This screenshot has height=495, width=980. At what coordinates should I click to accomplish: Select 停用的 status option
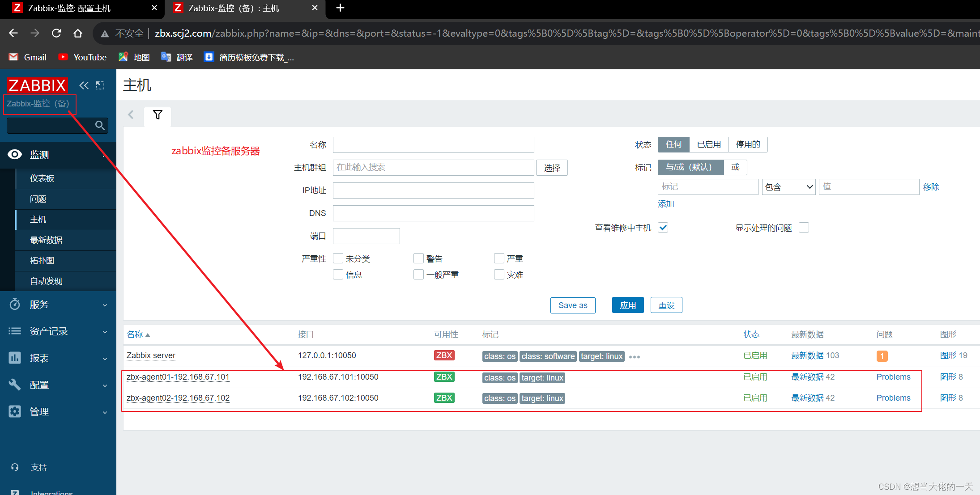(x=748, y=144)
